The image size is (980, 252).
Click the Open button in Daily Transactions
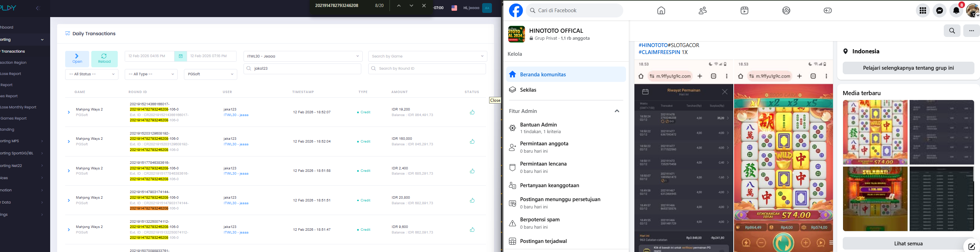coord(77,59)
